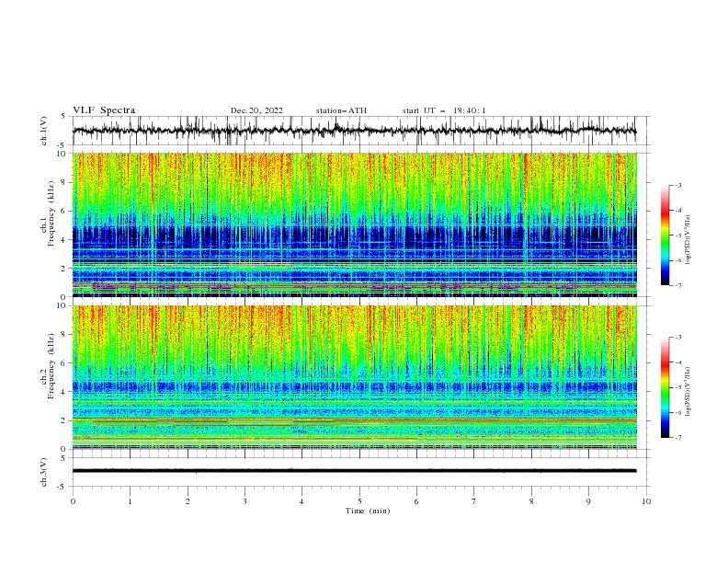Click the "ch.3(V)" axis label

[44, 472]
